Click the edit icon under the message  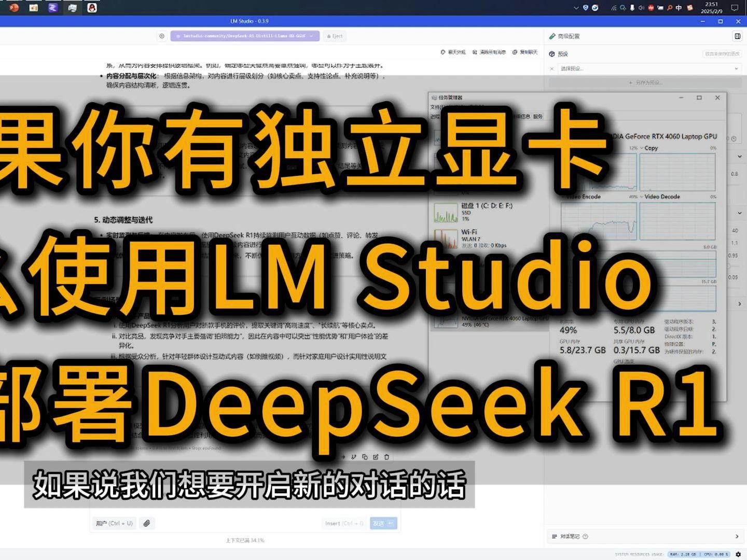click(376, 457)
